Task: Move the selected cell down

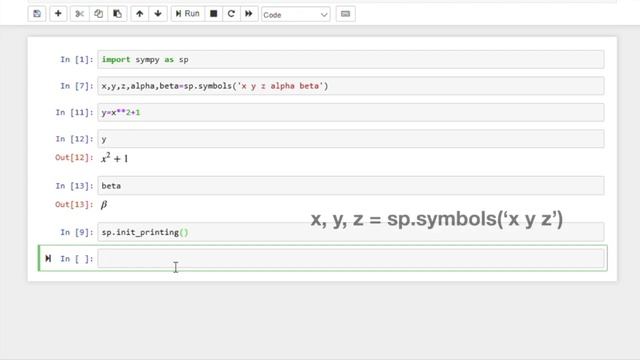Action: pos(158,14)
